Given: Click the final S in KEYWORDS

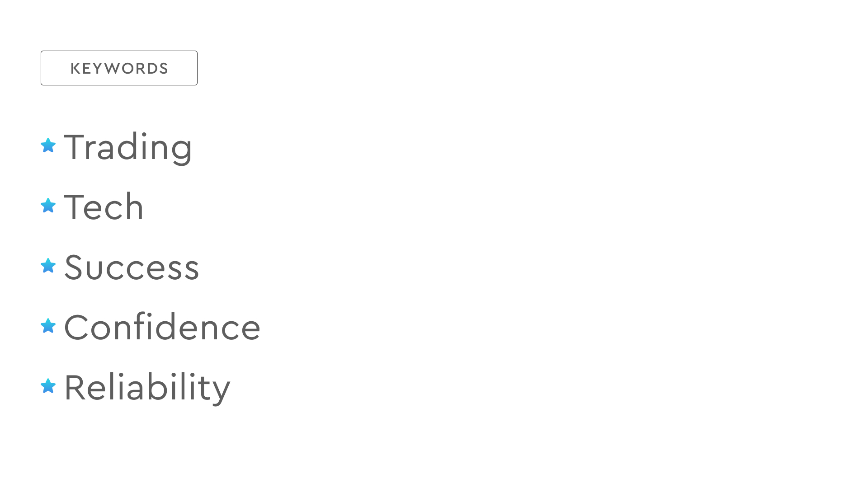Looking at the screenshot, I should click(163, 68).
